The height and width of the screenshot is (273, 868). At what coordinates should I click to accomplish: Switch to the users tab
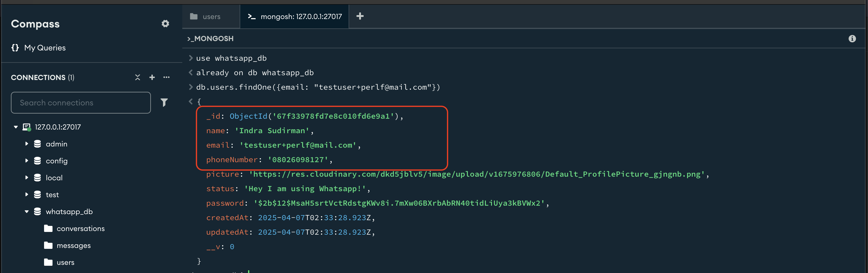click(211, 16)
